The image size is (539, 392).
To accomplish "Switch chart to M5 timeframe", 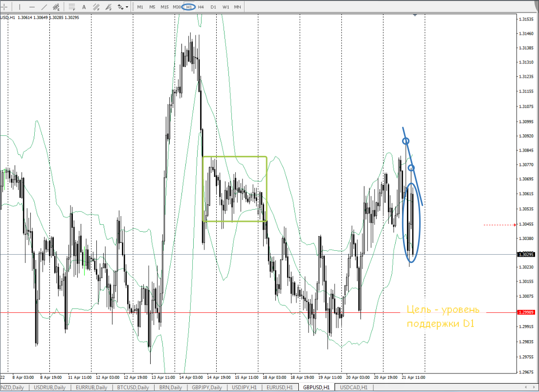I will 152,7.
